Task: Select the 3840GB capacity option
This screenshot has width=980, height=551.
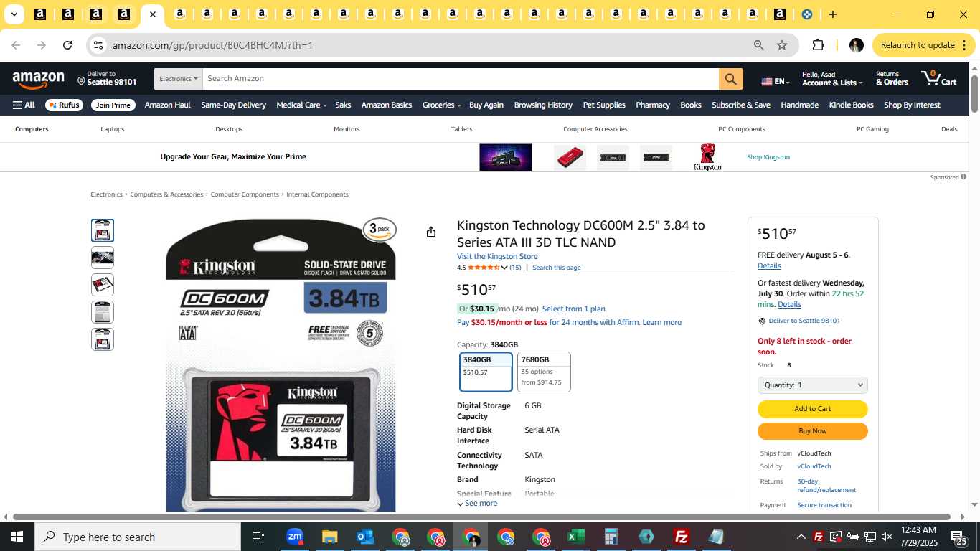Action: click(486, 372)
